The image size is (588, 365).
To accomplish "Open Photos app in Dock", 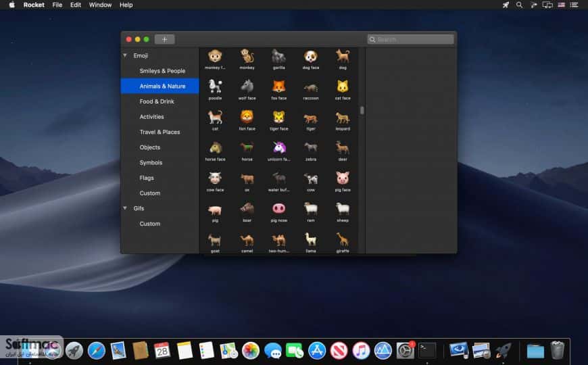I will coord(251,351).
